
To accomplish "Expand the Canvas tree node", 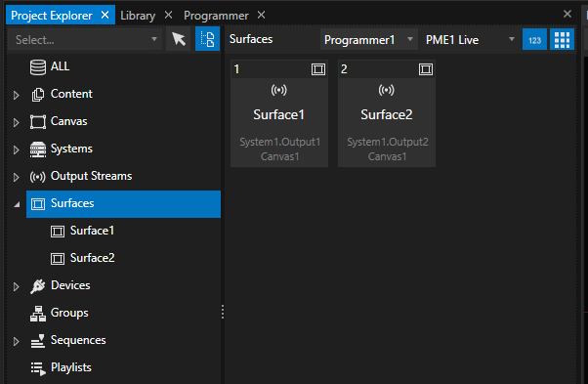I will (17, 122).
